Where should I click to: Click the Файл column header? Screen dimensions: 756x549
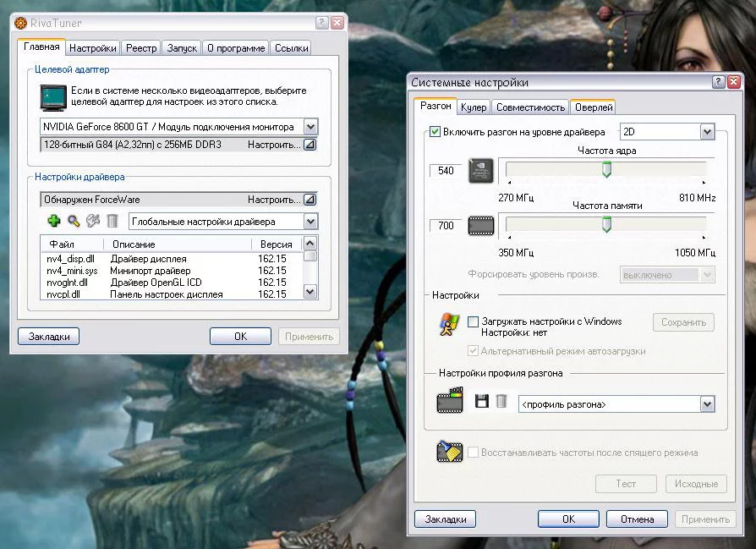pos(73,244)
